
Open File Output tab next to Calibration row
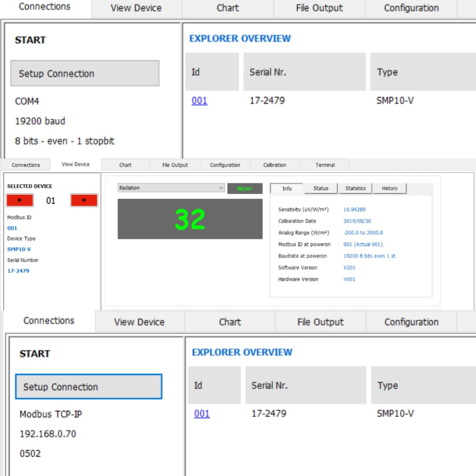point(175,165)
